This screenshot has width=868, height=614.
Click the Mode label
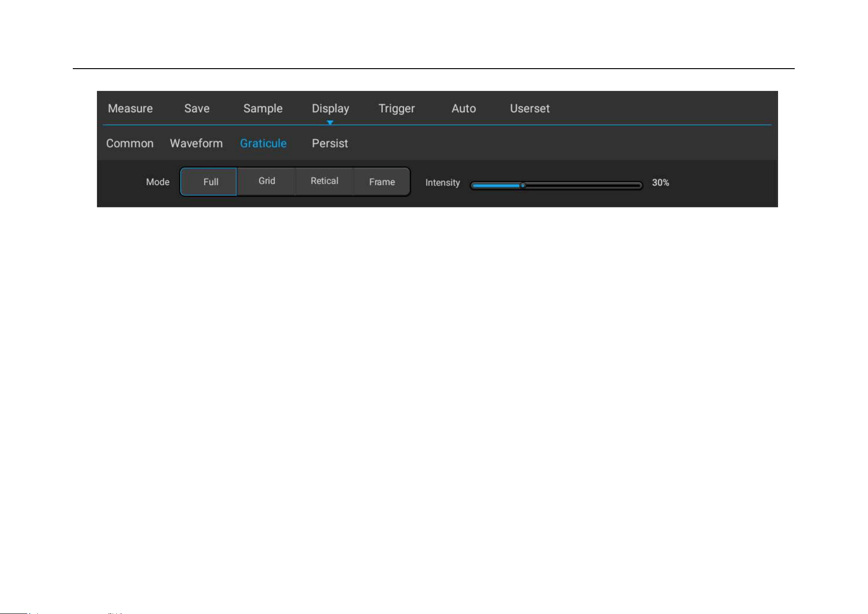(x=158, y=182)
